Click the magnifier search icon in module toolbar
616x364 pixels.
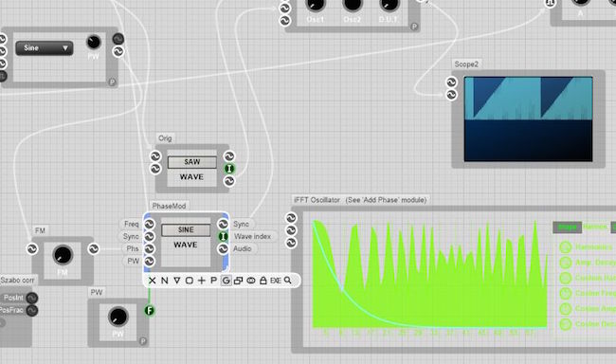pos(288,281)
